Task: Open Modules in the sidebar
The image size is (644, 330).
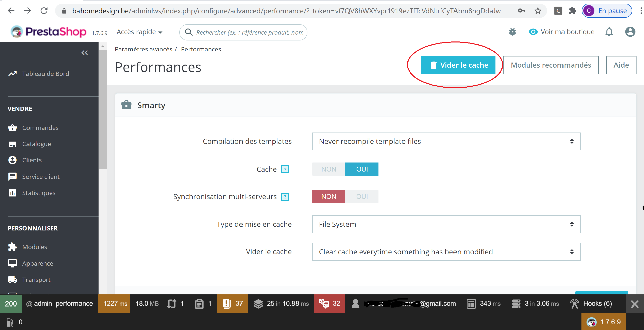Action: coord(35,247)
